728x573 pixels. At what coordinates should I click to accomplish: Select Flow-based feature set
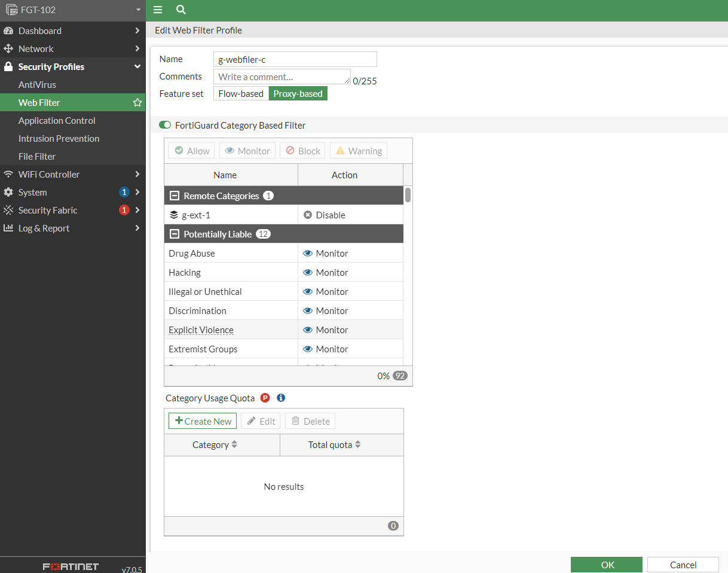[241, 93]
